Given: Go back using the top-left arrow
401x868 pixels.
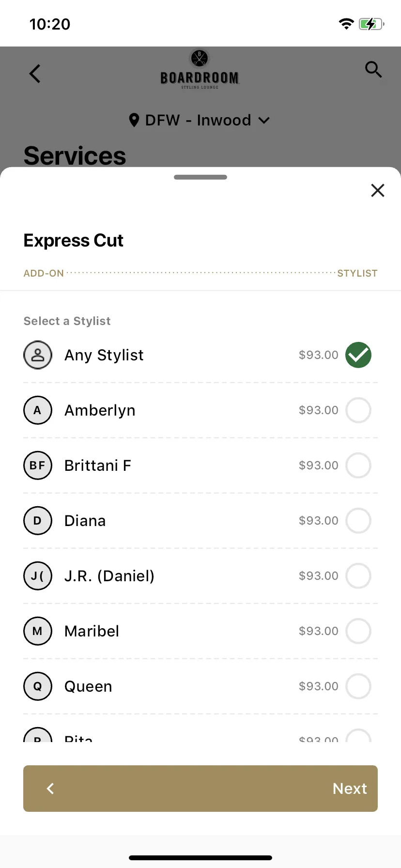Looking at the screenshot, I should pos(35,74).
